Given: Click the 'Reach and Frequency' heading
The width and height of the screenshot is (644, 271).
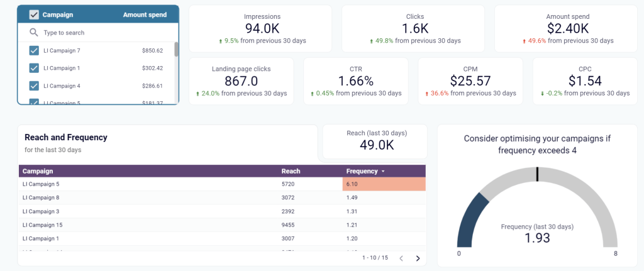Looking at the screenshot, I should click(x=66, y=138).
